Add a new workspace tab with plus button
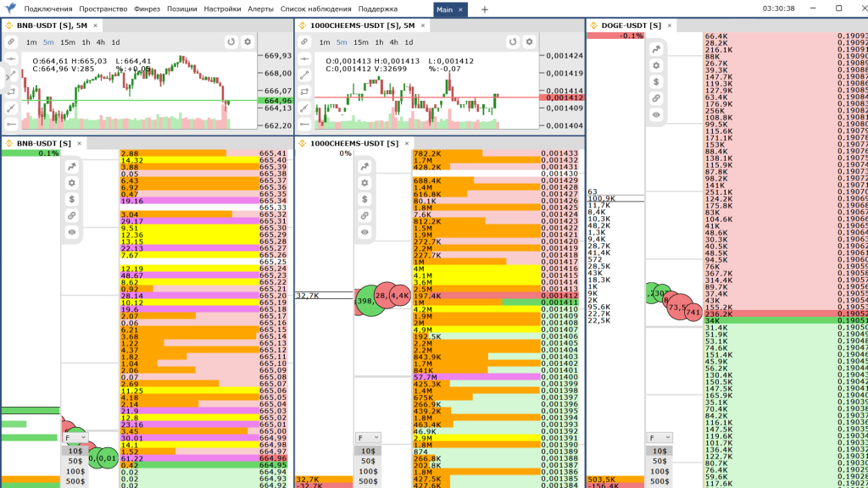 click(484, 9)
